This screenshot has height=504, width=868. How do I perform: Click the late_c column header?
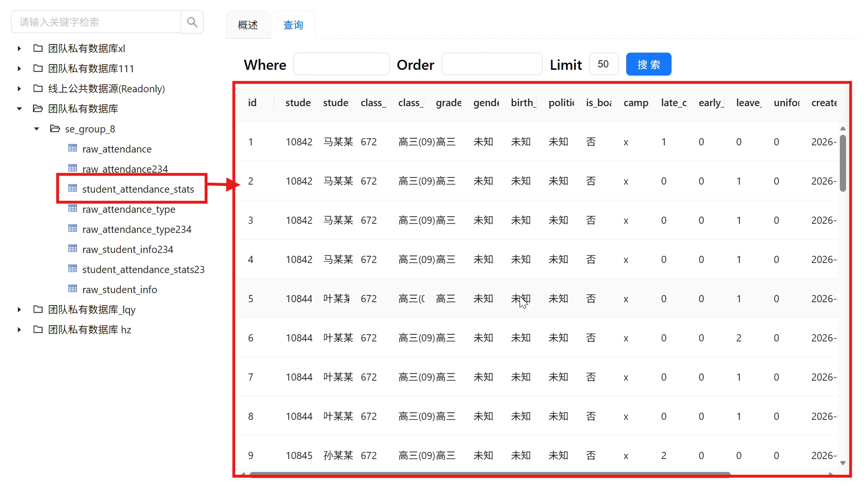673,102
